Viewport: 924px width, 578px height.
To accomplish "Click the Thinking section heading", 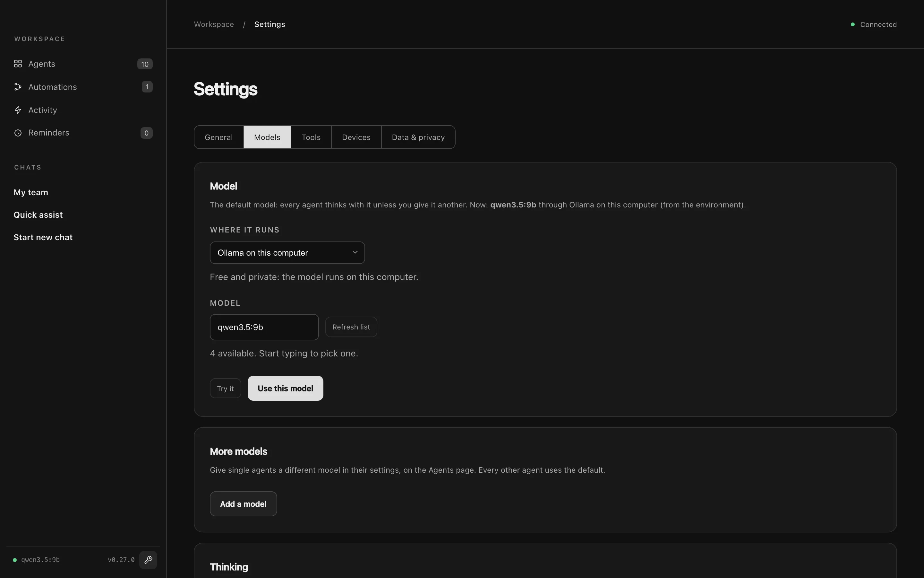I will tap(229, 567).
